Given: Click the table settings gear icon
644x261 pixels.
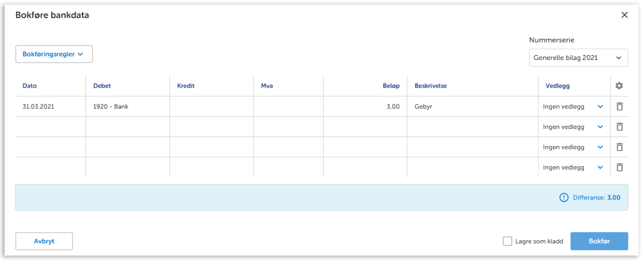Looking at the screenshot, I should point(619,86).
